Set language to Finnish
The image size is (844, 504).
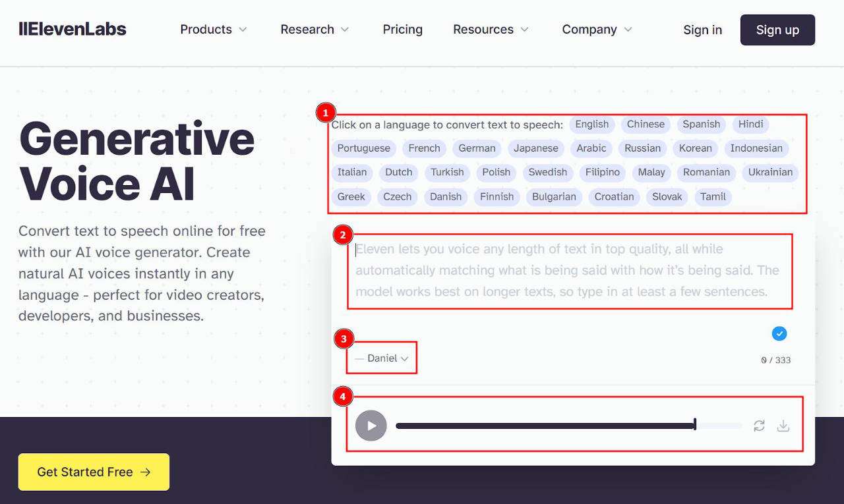click(497, 197)
